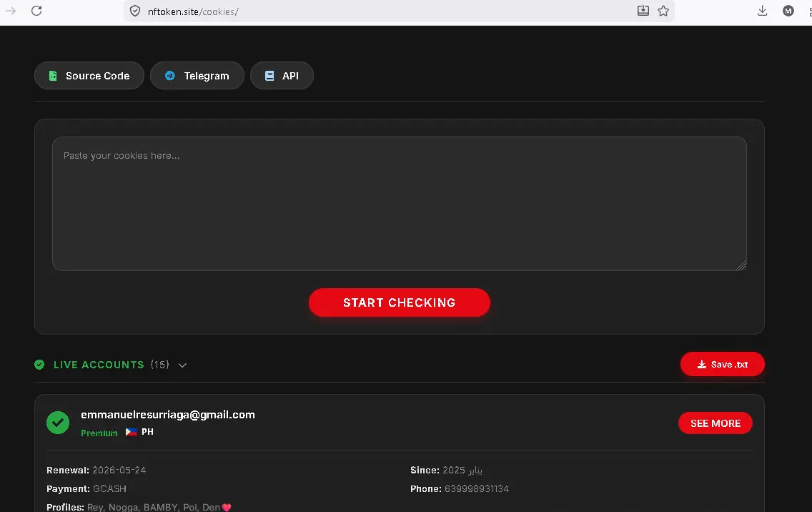Bookmark the page with the star icon
812x512 pixels.
[663, 11]
